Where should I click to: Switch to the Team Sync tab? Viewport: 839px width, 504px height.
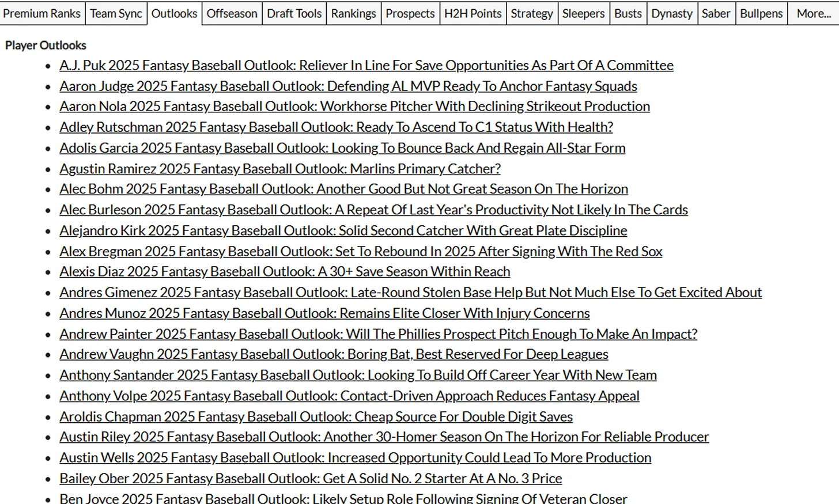tap(116, 13)
